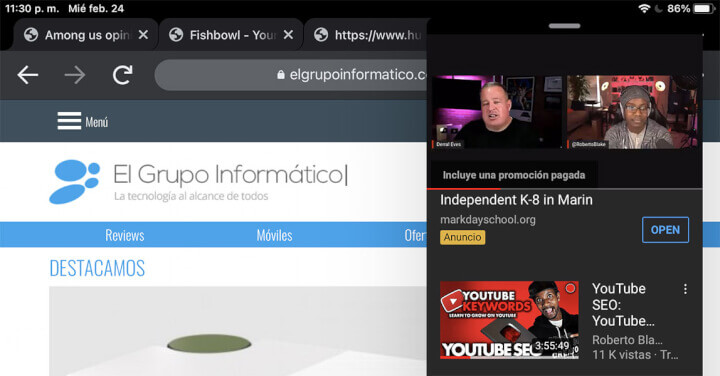720x376 pixels.
Task: Open the Reviews section
Action: [125, 235]
